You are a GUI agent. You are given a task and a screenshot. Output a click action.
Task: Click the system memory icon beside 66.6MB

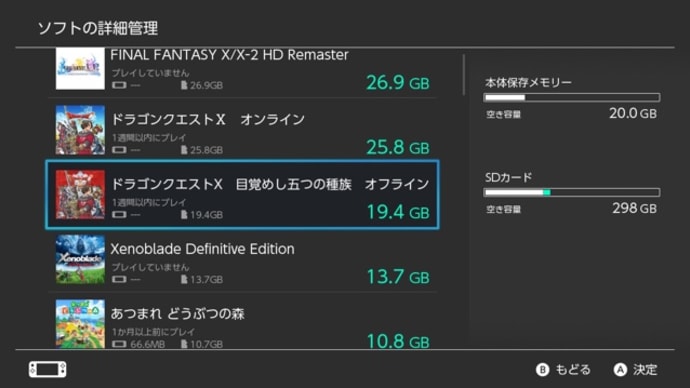[x=119, y=344]
